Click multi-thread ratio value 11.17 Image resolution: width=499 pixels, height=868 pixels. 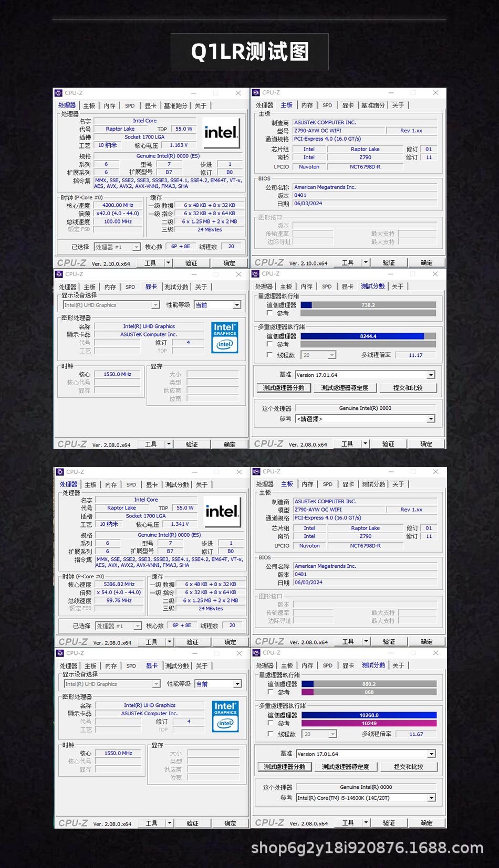[x=415, y=355]
